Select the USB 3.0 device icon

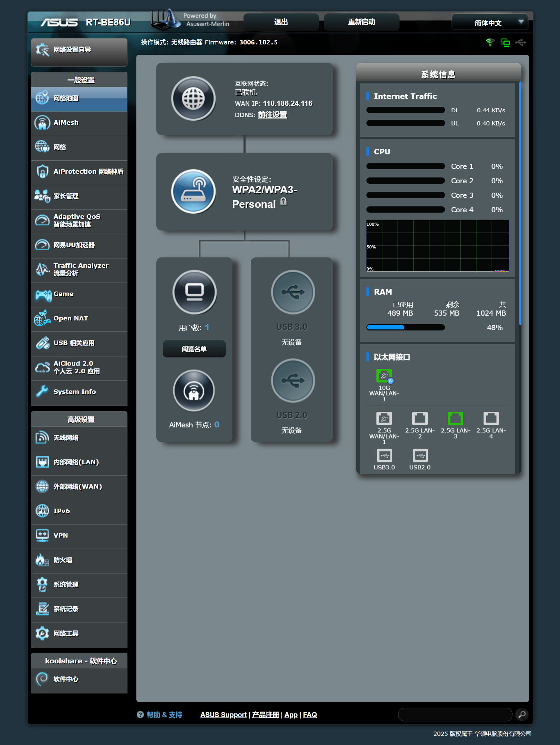[293, 292]
